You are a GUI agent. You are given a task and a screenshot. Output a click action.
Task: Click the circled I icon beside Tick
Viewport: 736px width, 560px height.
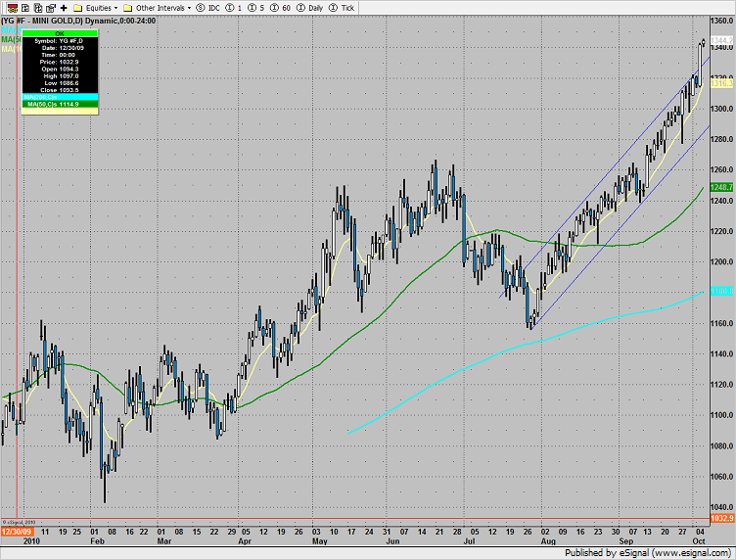point(334,8)
